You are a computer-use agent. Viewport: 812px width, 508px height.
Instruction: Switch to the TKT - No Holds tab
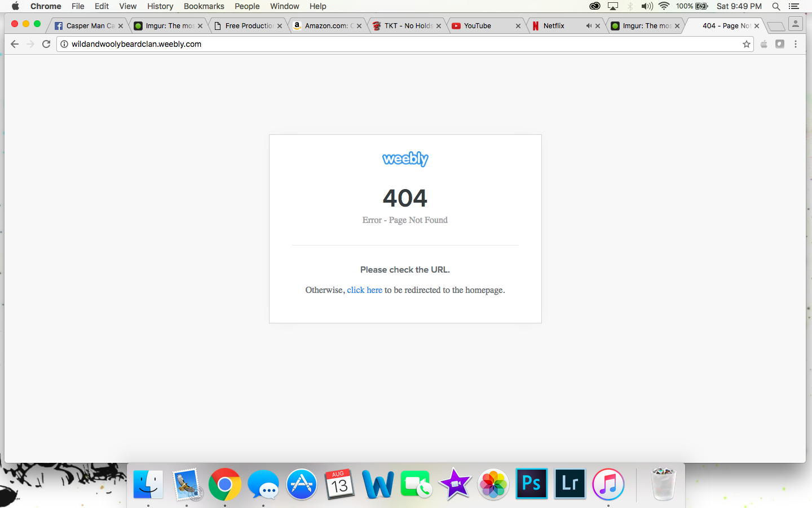pos(405,26)
